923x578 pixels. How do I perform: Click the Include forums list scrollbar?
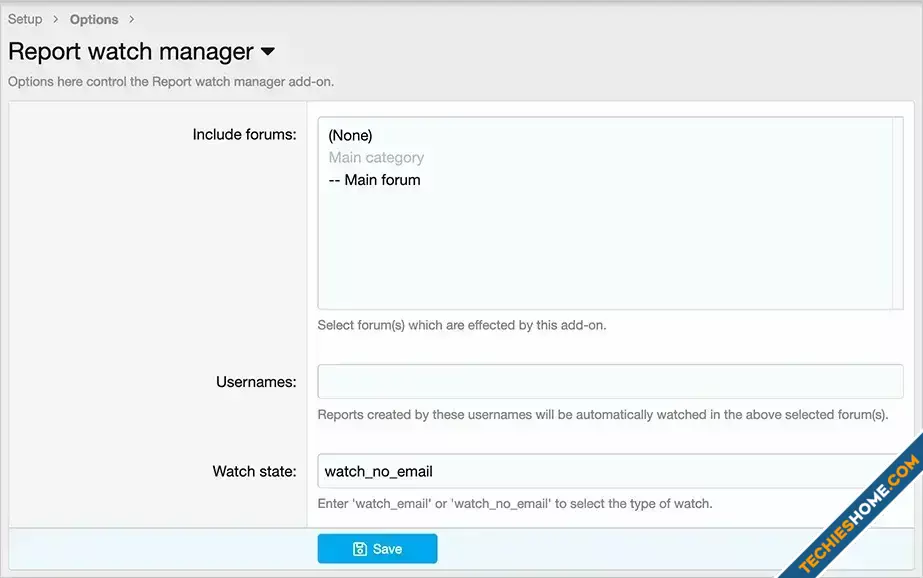[897, 212]
